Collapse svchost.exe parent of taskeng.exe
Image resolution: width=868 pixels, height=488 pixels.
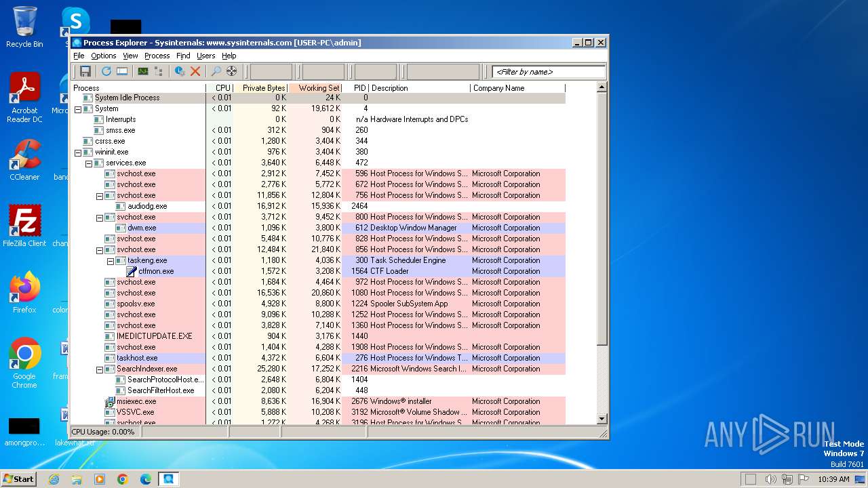tap(100, 250)
